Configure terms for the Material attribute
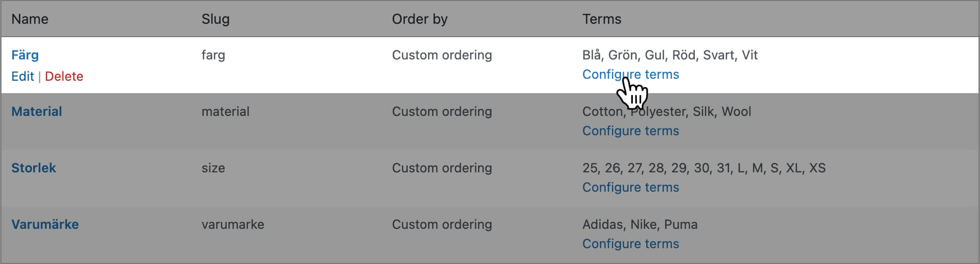The height and width of the screenshot is (264, 980). tap(630, 131)
